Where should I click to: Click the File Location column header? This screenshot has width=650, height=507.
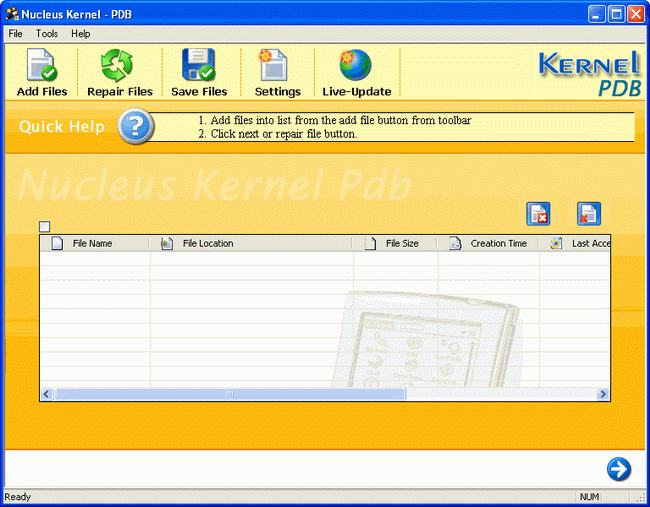[251, 243]
